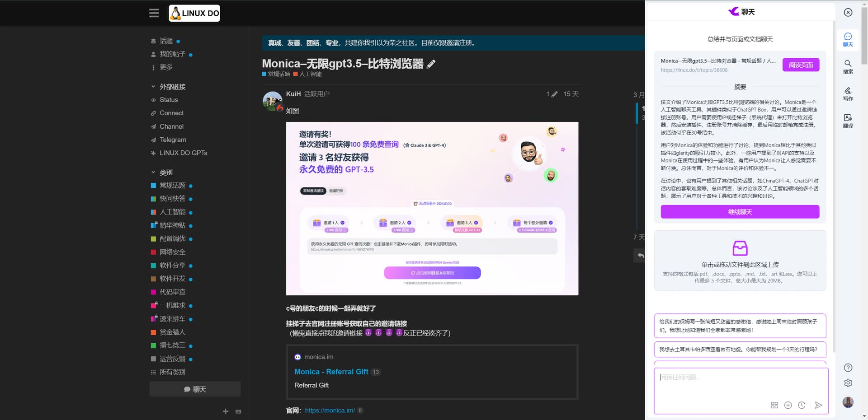Close the Monica side panel
Screen dimensions: 868x420
pyautogui.click(x=848, y=12)
